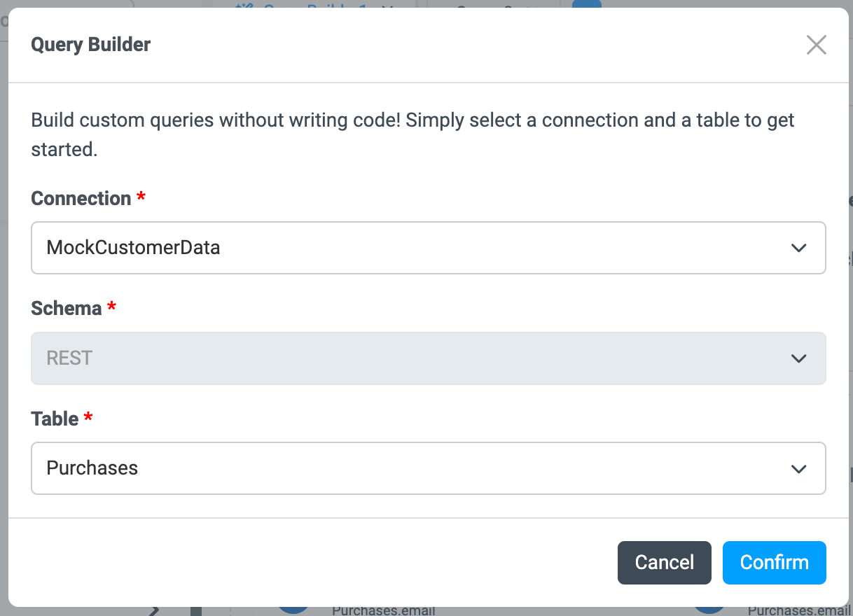Select the MockCustomerData connection field
Image resolution: width=853 pixels, height=616 pixels.
(428, 248)
